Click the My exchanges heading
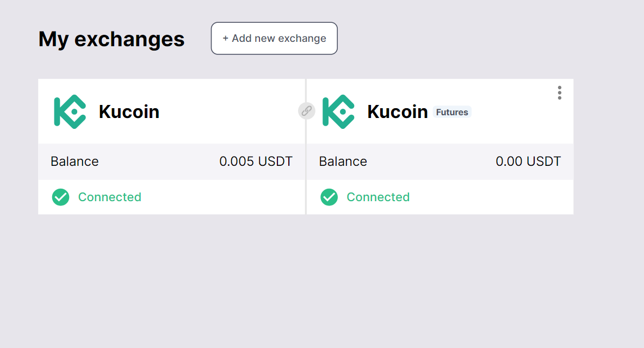This screenshot has width=644, height=348. (112, 39)
